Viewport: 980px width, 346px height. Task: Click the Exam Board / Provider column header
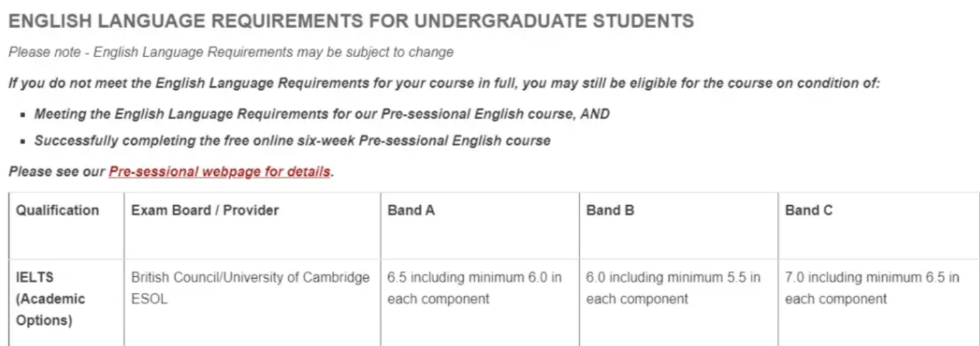[x=205, y=210]
